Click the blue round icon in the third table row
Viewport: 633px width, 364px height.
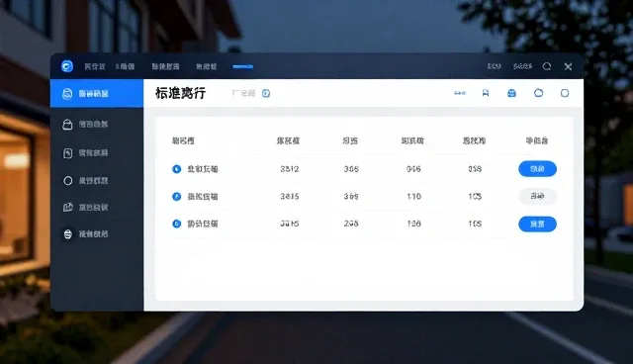point(176,224)
